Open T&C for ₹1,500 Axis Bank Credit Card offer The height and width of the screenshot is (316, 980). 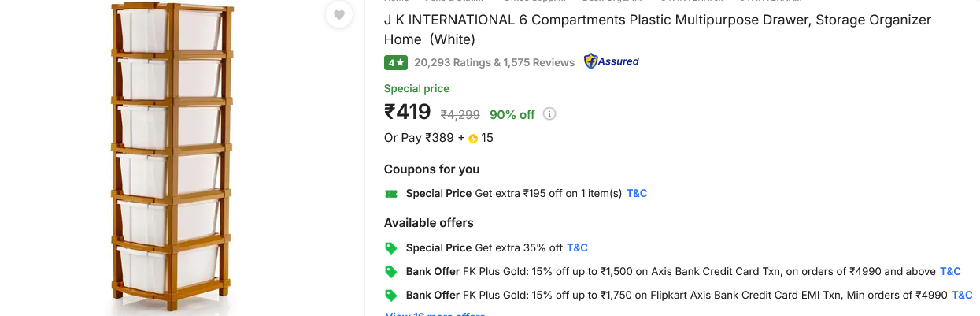[950, 271]
